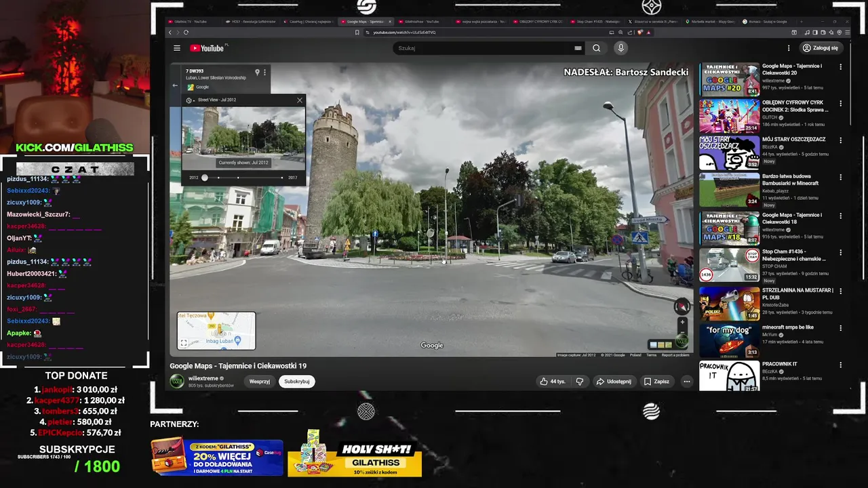Click Wesprzyj button

tap(260, 382)
